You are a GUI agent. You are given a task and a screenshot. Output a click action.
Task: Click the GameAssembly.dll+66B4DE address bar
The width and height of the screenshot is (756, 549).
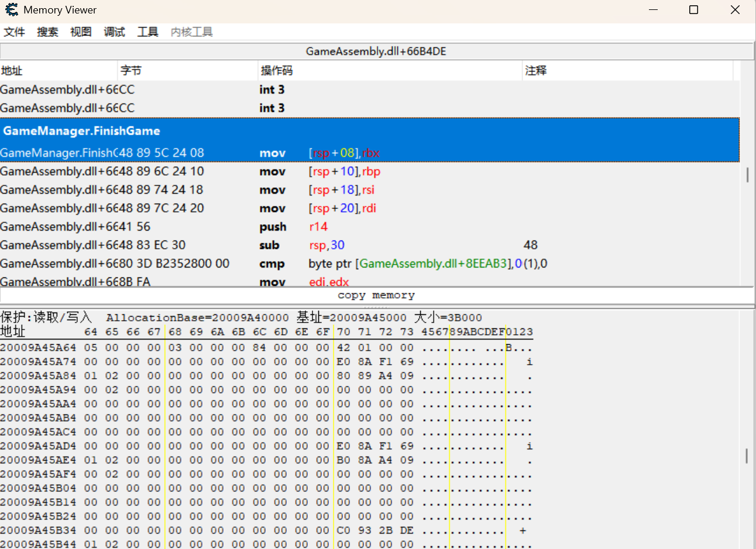coord(376,51)
